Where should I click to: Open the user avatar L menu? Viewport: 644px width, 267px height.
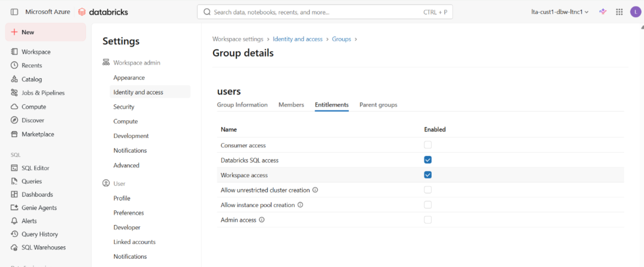635,12
